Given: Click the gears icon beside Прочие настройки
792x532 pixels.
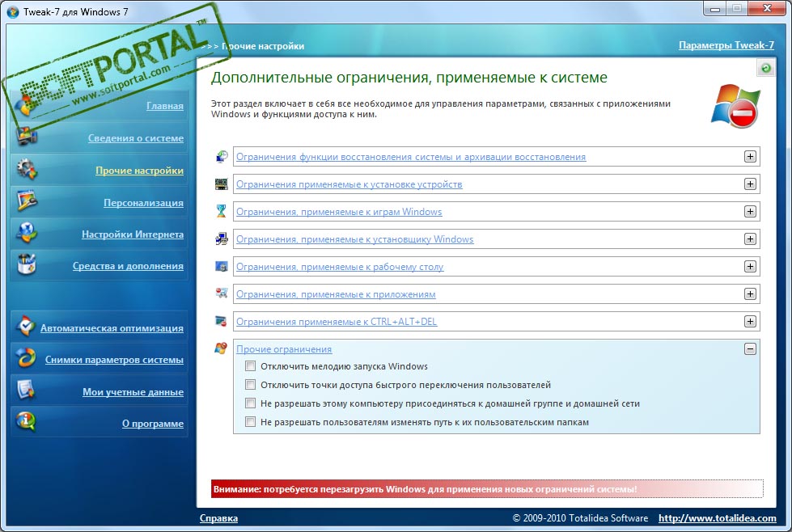Looking at the screenshot, I should pyautogui.click(x=27, y=169).
